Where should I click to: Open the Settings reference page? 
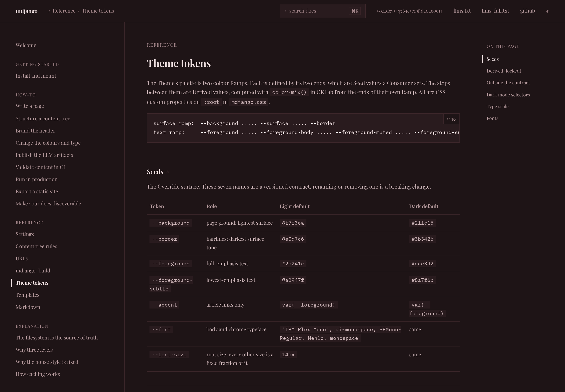point(25,234)
